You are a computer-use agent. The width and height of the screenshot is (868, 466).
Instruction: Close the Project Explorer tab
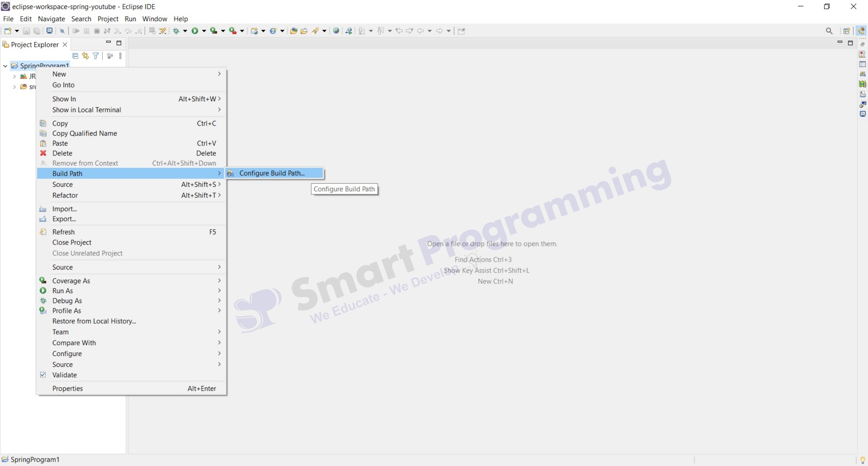point(65,45)
